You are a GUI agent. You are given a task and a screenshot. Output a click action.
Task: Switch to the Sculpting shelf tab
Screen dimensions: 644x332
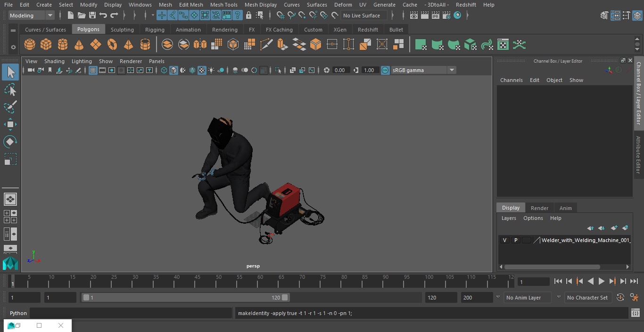point(122,29)
